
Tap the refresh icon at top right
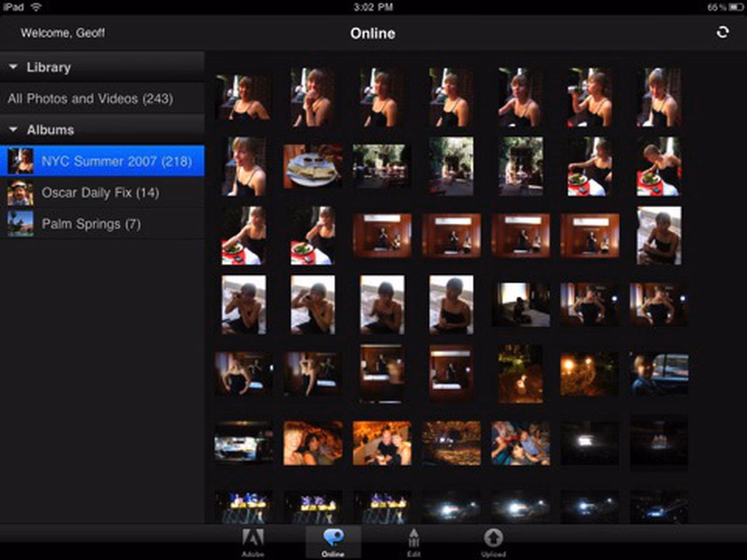click(723, 32)
